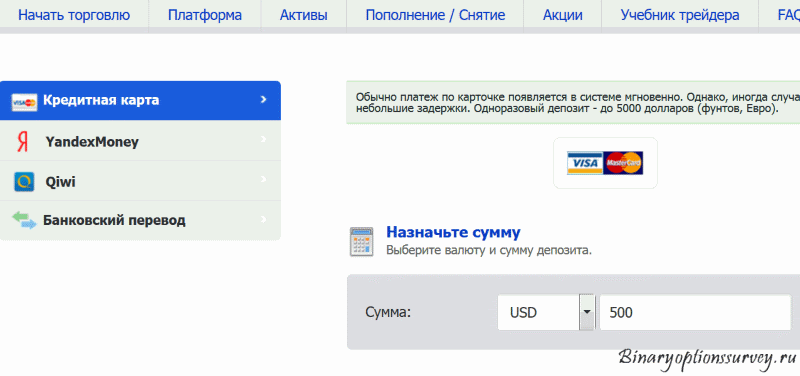Image resolution: width=800 pixels, height=376 pixels.
Task: Open the Активы section
Action: pos(304,15)
